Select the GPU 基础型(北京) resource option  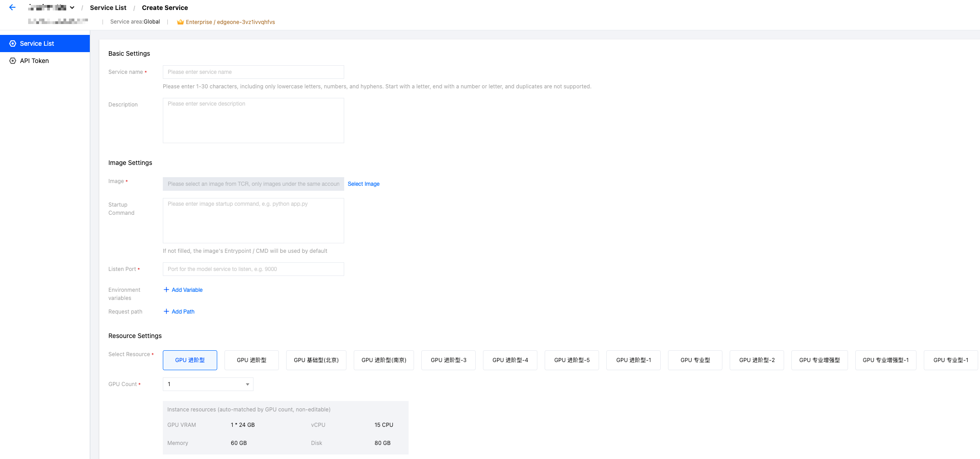(x=316, y=360)
